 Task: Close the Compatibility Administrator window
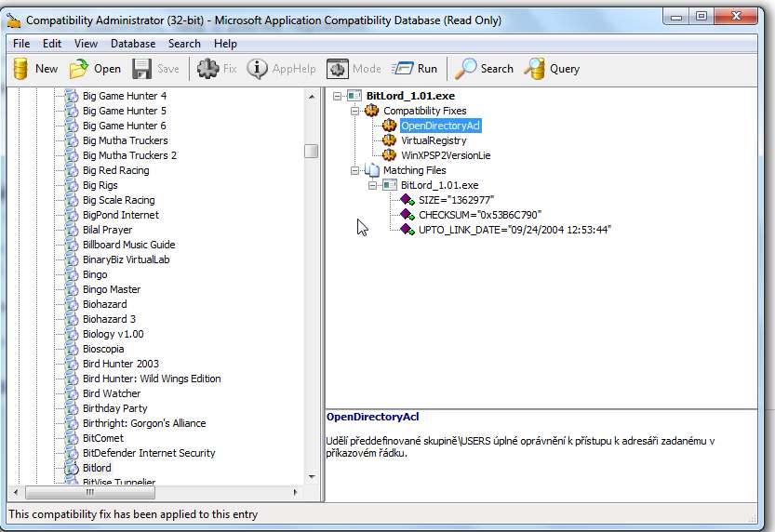click(736, 17)
